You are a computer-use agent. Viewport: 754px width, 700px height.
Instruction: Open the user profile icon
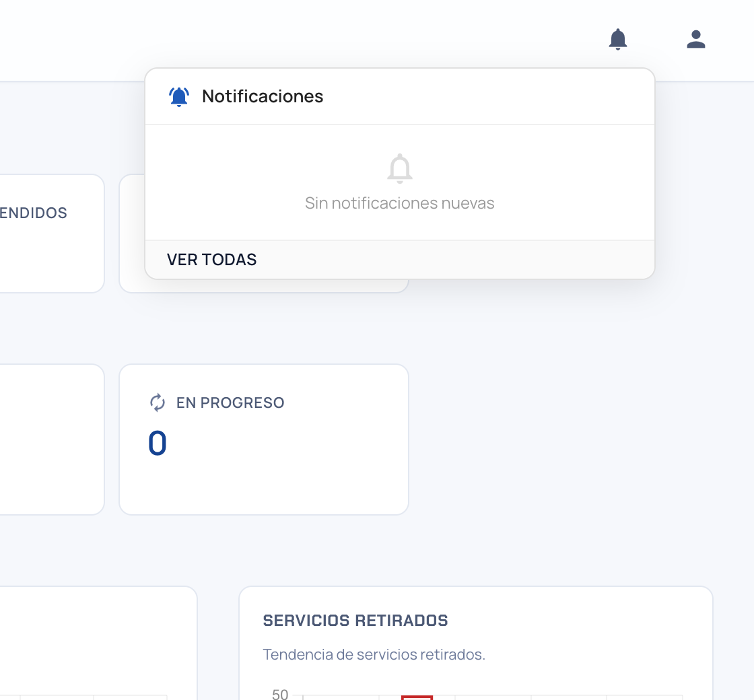click(696, 40)
